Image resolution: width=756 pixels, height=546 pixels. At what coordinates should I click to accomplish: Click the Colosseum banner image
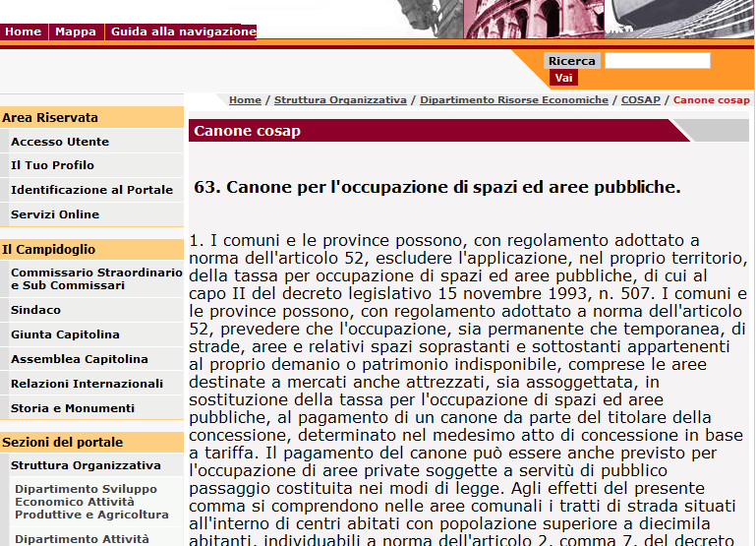pos(533,20)
